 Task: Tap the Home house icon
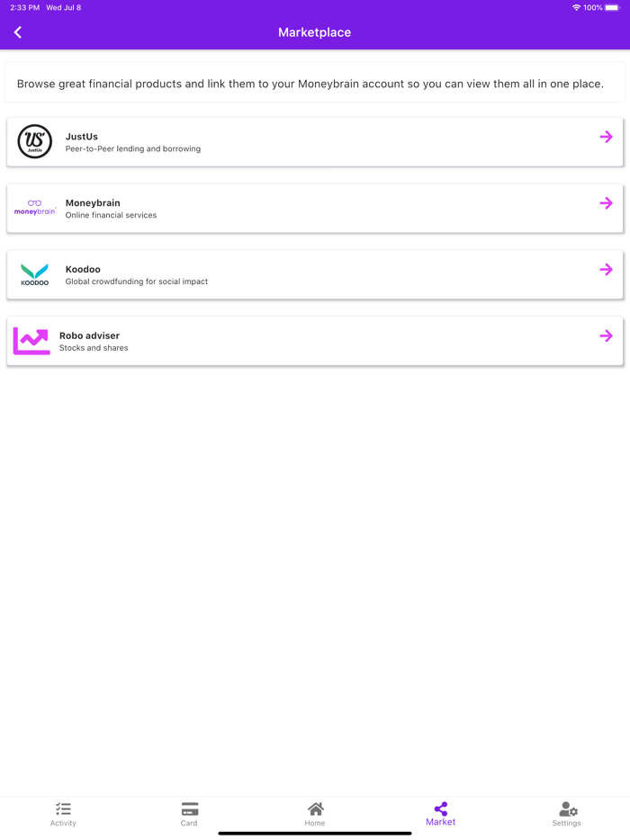[315, 808]
